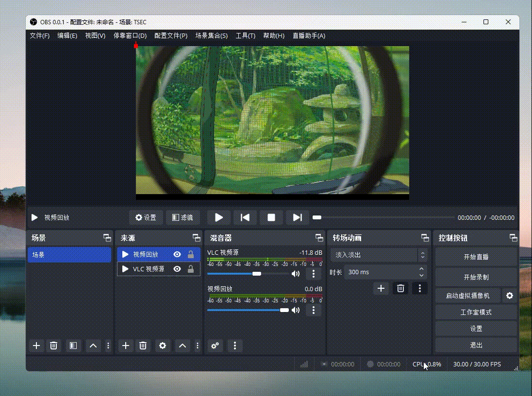Click the VLC 视频源 volume slider
The height and width of the screenshot is (396, 532).
(x=248, y=274)
